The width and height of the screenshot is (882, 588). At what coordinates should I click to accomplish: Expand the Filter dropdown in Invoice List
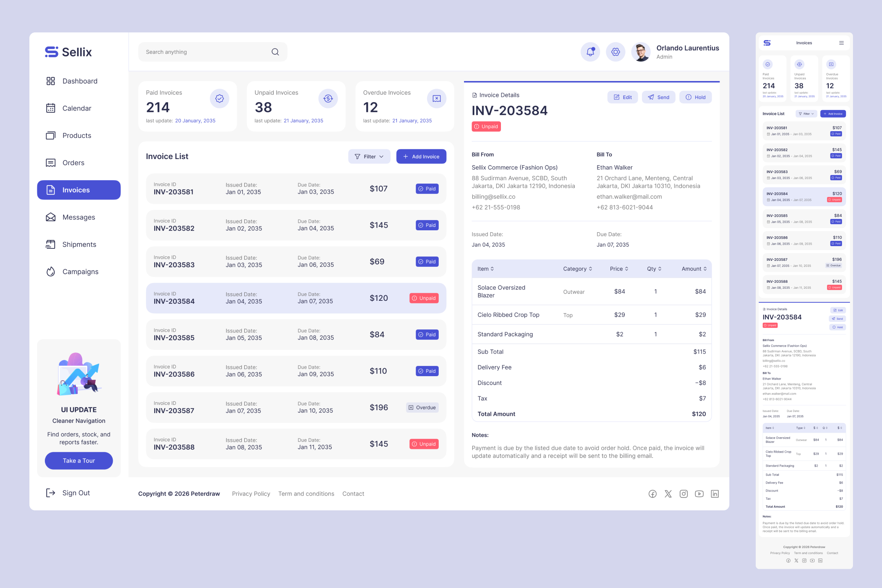click(x=369, y=156)
